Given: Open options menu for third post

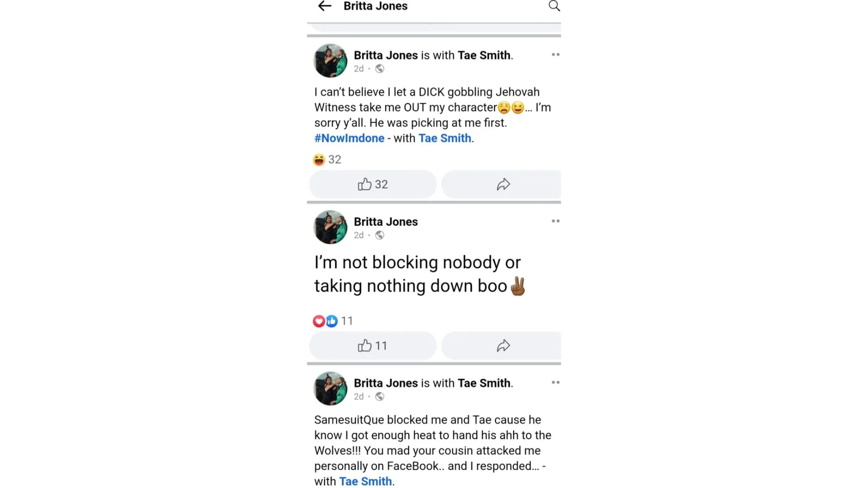Looking at the screenshot, I should pyautogui.click(x=555, y=383).
